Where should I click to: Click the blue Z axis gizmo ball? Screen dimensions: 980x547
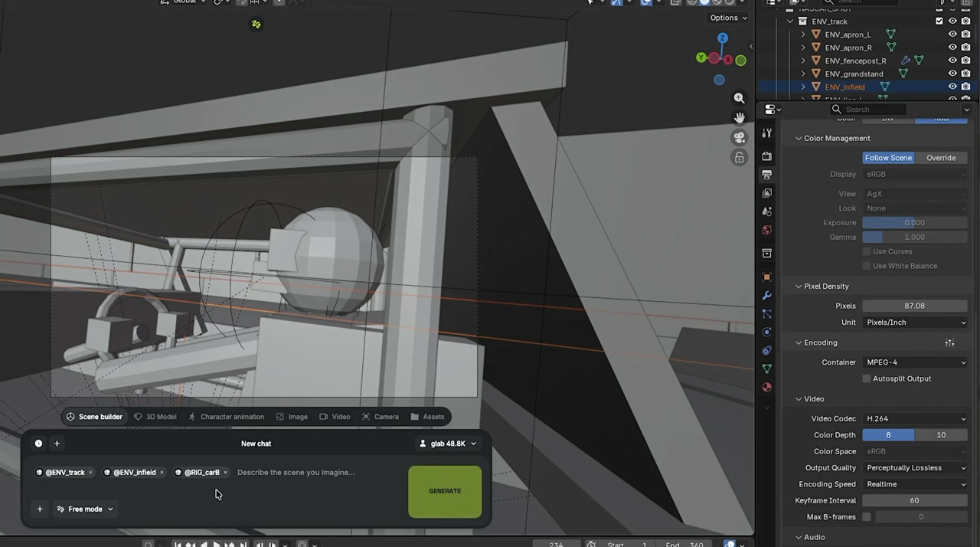(x=722, y=38)
